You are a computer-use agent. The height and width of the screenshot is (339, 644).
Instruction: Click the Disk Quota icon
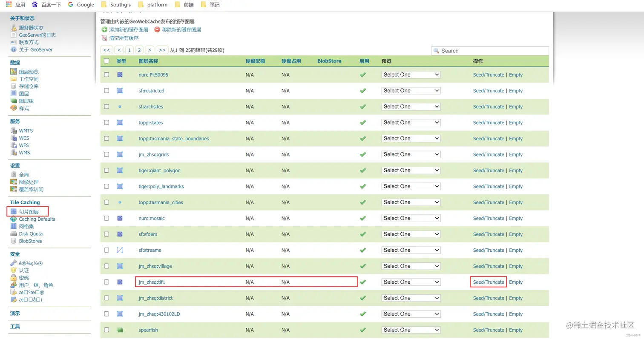pyautogui.click(x=14, y=234)
